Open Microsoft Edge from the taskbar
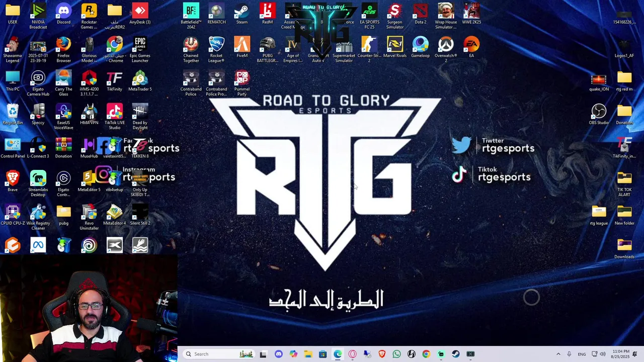Viewport: 644px width, 362px height. click(x=338, y=354)
